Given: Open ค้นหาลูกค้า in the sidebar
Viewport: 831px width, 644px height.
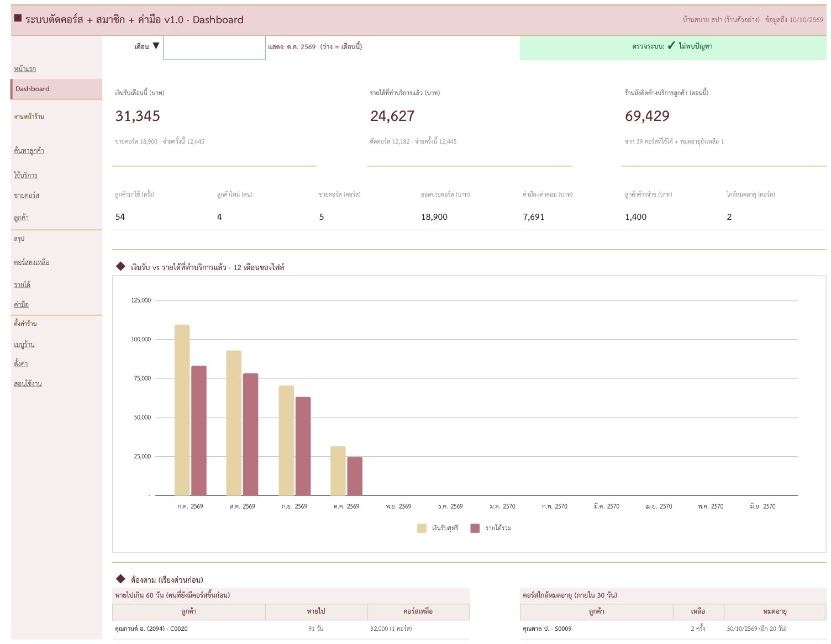Looking at the screenshot, I should click(29, 150).
